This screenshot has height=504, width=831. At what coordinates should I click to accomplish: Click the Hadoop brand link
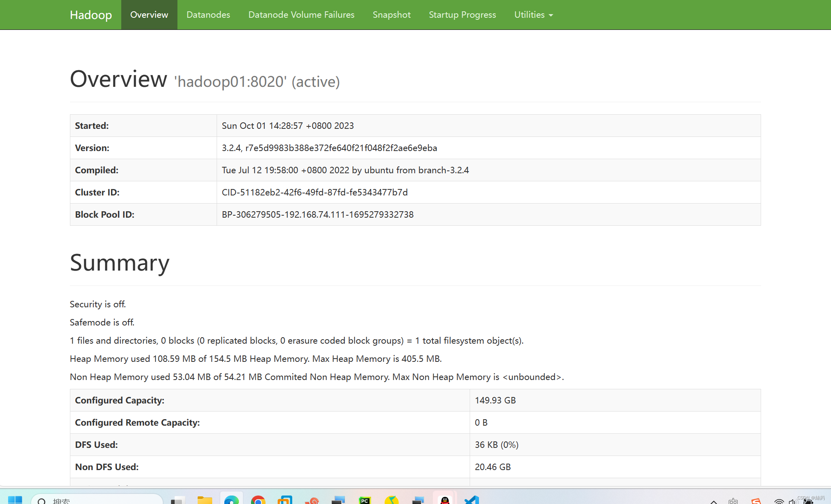91,15
